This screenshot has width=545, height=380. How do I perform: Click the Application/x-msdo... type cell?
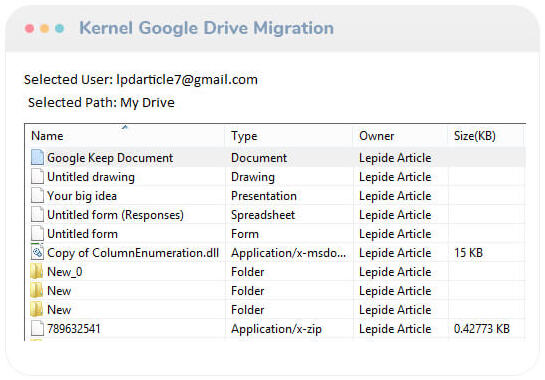(x=288, y=253)
